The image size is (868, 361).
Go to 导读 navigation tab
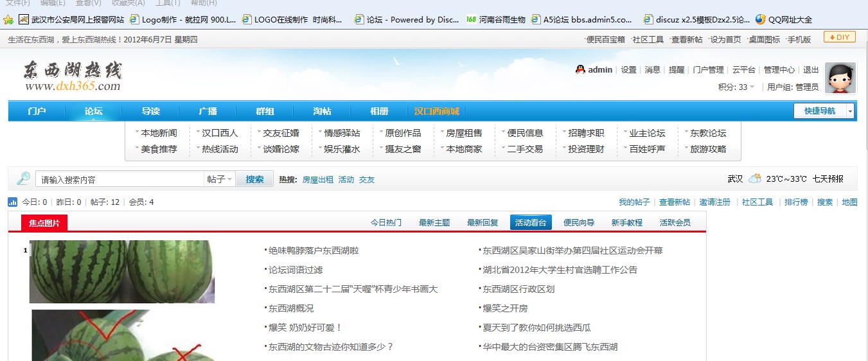click(x=151, y=111)
